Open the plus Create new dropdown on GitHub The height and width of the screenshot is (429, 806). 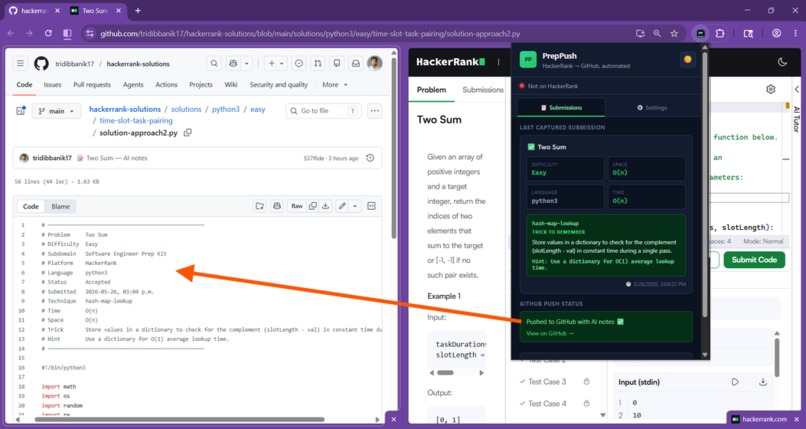coord(276,64)
